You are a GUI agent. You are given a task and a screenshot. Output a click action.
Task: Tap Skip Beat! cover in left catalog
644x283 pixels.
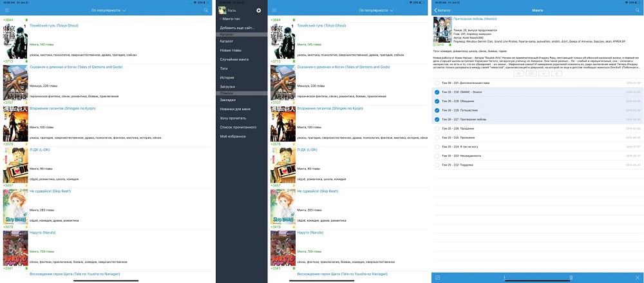click(15, 206)
